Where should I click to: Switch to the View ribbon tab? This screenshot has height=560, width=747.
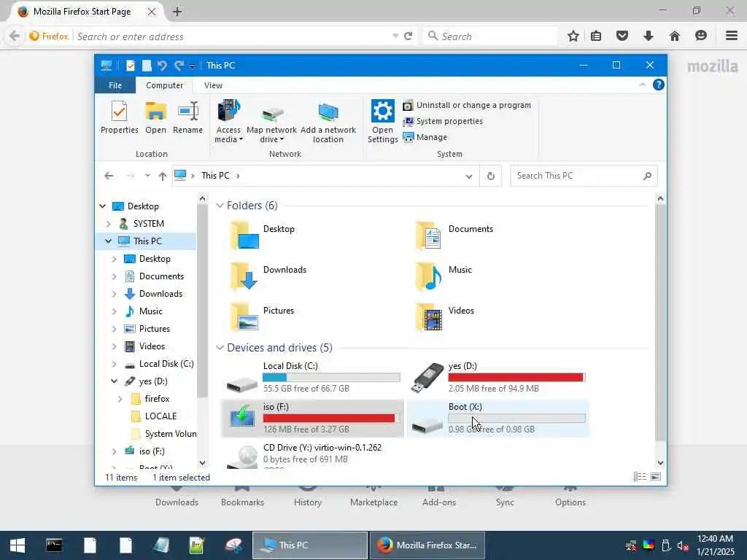[x=213, y=85]
